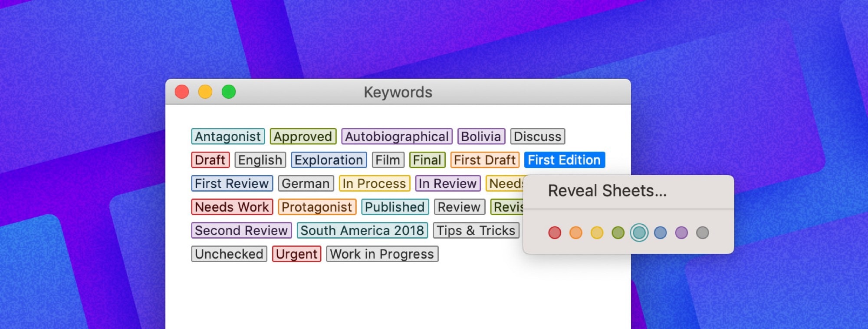Click the green zoom button of the Keywords window
The height and width of the screenshot is (329, 868).
(229, 92)
